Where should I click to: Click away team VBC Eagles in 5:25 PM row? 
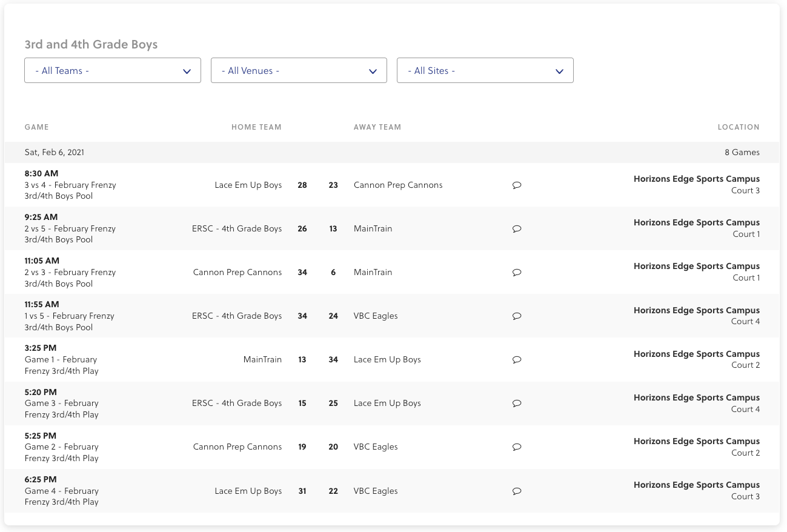376,447
